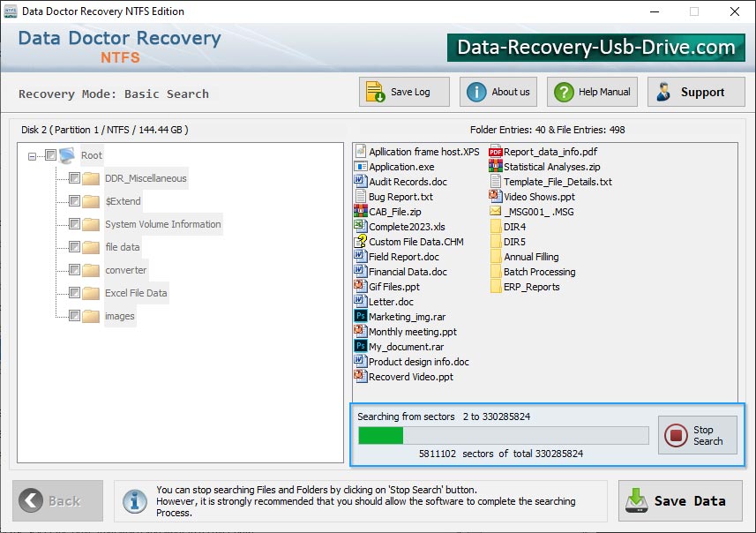This screenshot has height=533, width=756.
Task: Click the Excel File Data folder icon
Action: pos(91,293)
